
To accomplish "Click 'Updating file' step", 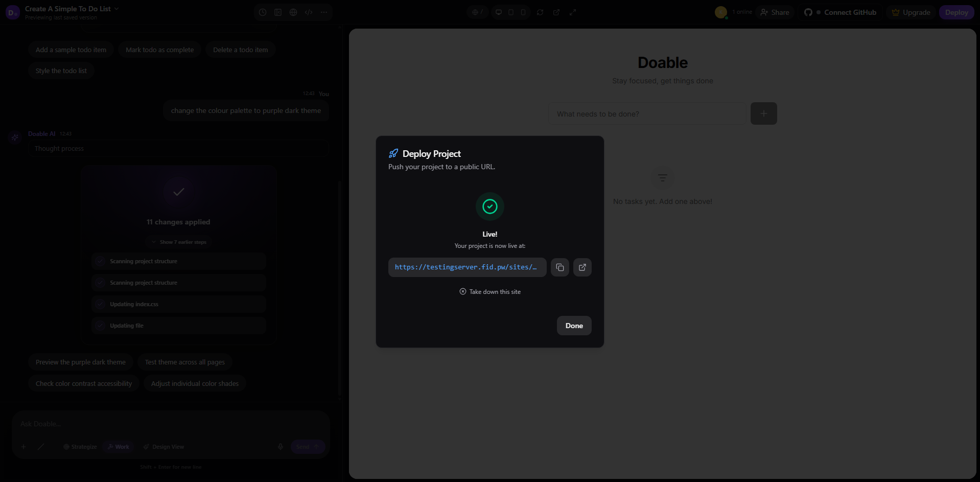I will point(179,326).
